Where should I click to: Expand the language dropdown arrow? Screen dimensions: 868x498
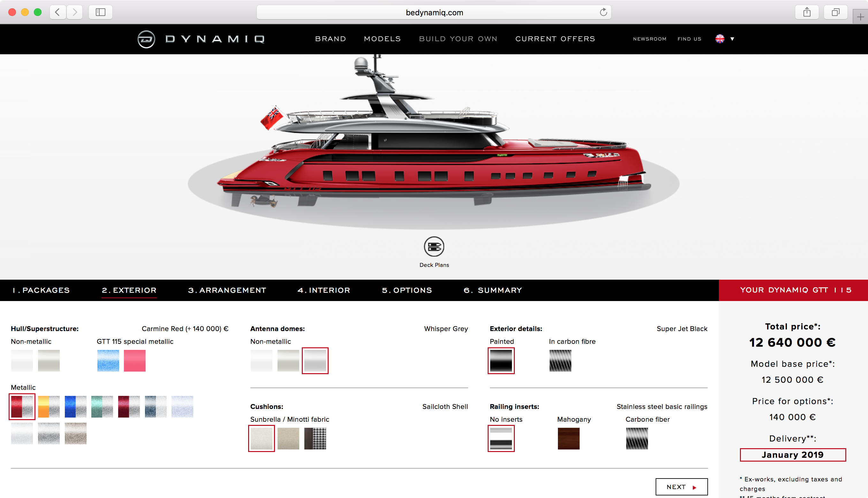click(x=732, y=39)
